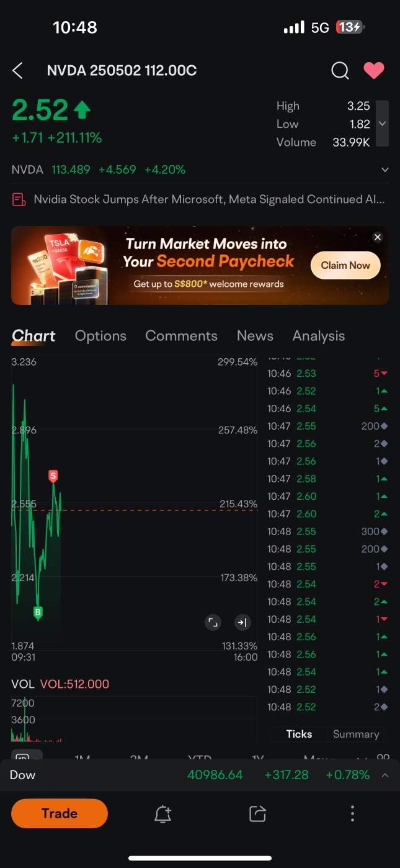Close the welcome rewards banner

pos(377,237)
